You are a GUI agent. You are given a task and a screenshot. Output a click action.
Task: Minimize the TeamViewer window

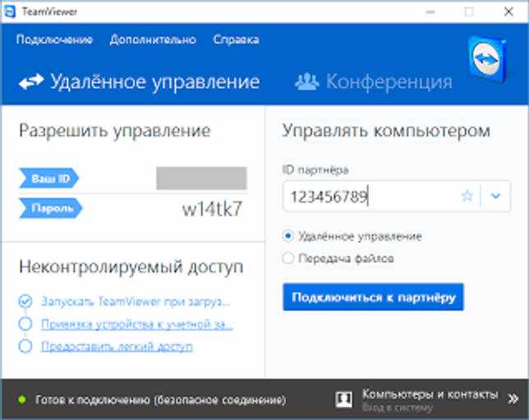coord(430,12)
